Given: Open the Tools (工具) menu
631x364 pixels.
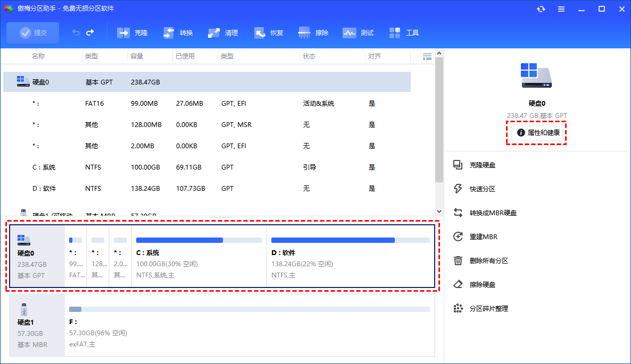Looking at the screenshot, I should pyautogui.click(x=395, y=33).
